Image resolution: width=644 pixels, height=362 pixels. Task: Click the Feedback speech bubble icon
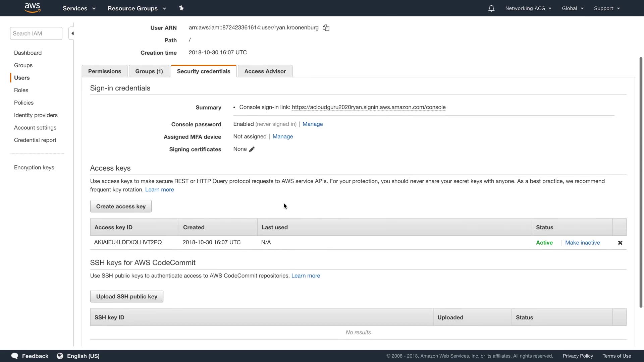pos(15,356)
